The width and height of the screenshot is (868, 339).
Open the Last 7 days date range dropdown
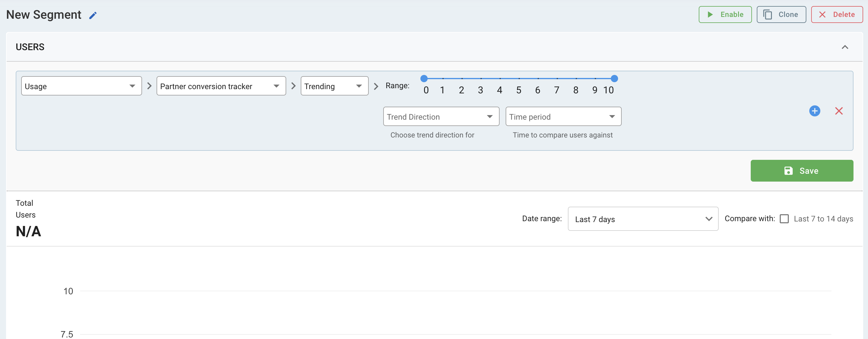(643, 219)
